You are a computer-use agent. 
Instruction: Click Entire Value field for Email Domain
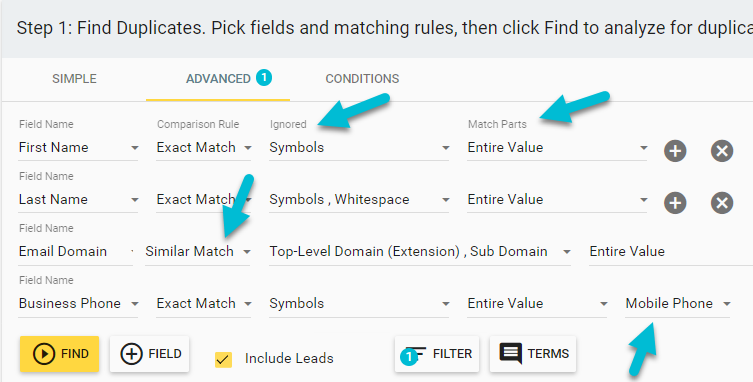pos(671,251)
